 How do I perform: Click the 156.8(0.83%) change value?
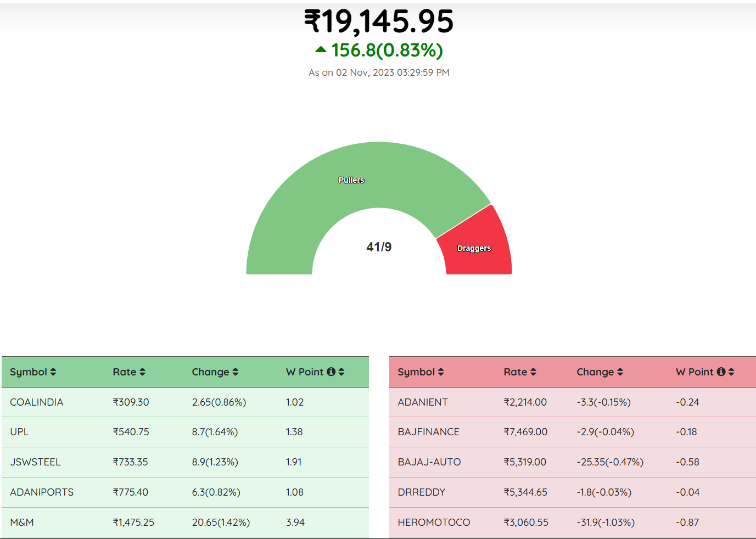pos(387,50)
